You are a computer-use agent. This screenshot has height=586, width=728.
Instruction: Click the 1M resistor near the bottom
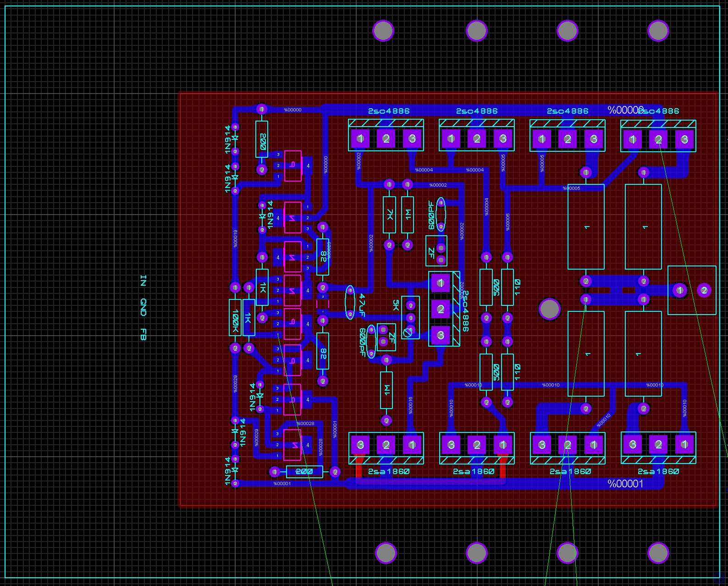(x=386, y=390)
